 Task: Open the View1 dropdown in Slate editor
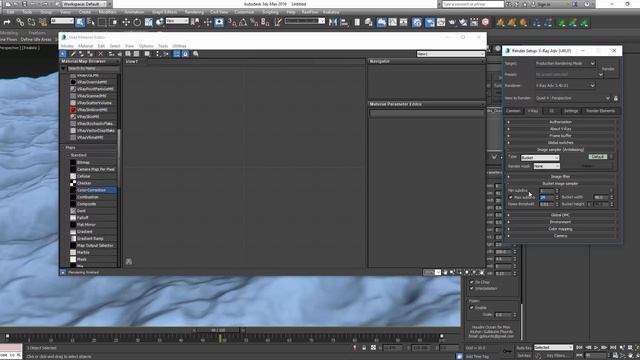[450, 54]
